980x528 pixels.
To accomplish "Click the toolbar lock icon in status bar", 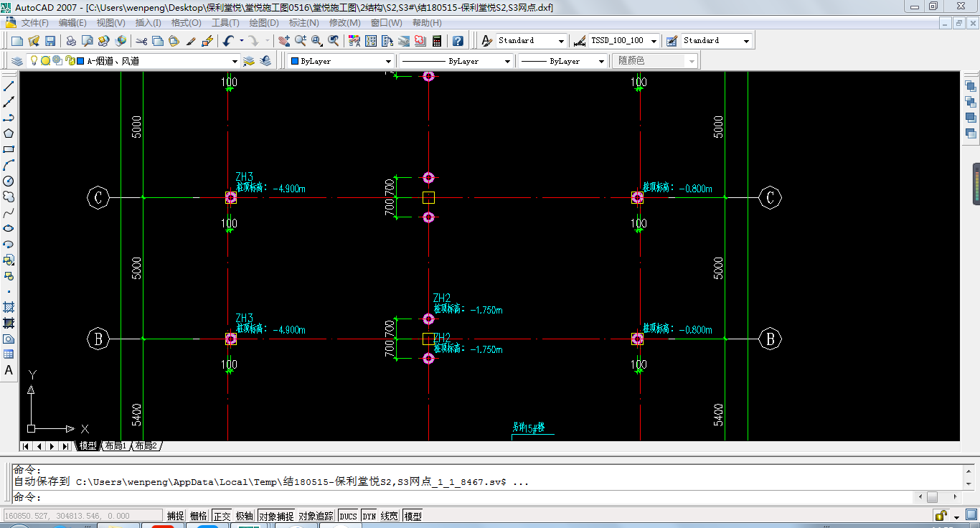I will click(940, 516).
